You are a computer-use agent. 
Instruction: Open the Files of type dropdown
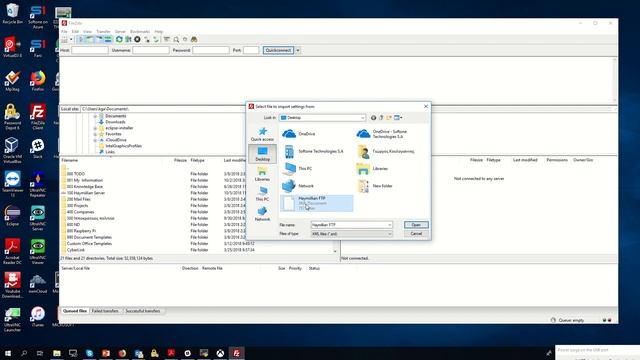pos(389,234)
